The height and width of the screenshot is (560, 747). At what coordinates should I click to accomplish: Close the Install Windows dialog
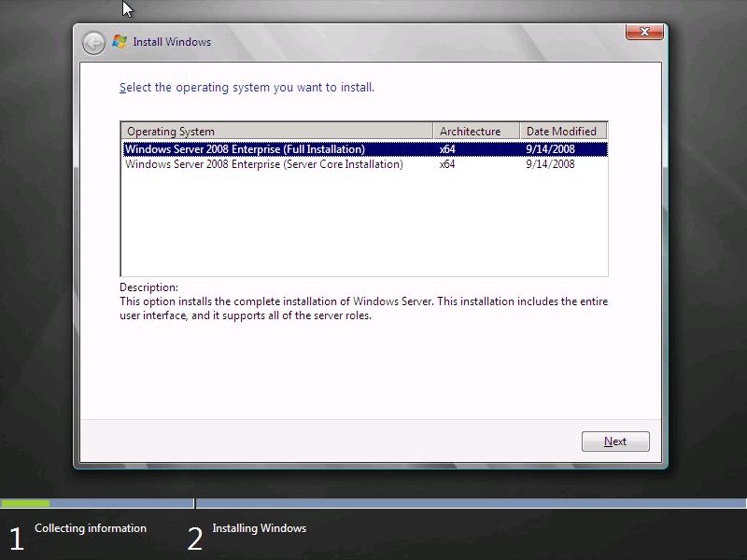point(644,32)
